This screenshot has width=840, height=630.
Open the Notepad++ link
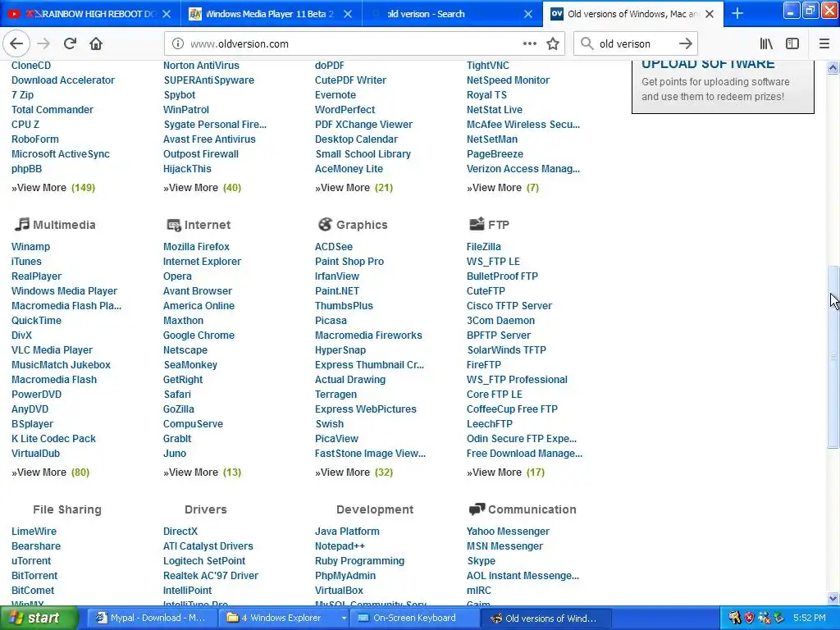[x=340, y=546]
